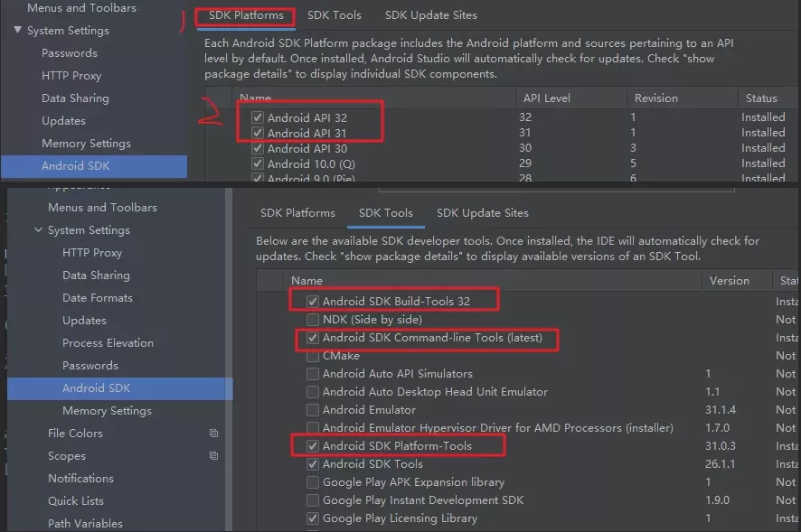
Task: Check Android Auto API Simulators checkbox
Action: [313, 374]
